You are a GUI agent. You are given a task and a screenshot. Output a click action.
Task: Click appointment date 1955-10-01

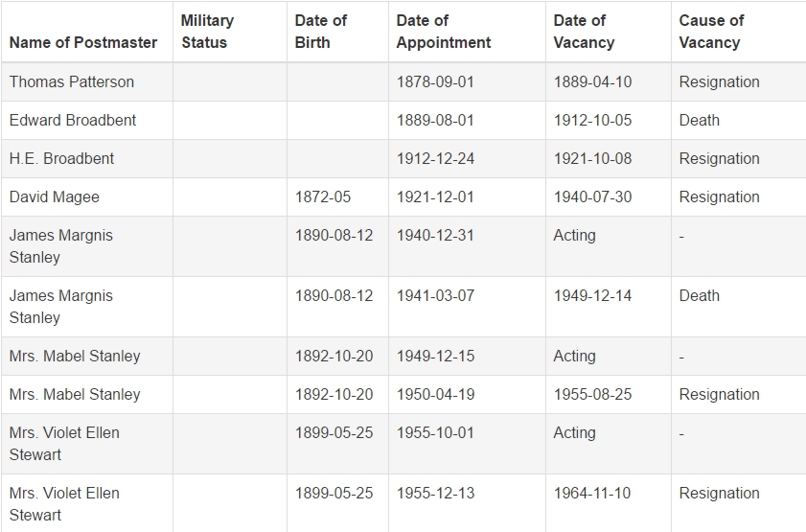(x=435, y=433)
